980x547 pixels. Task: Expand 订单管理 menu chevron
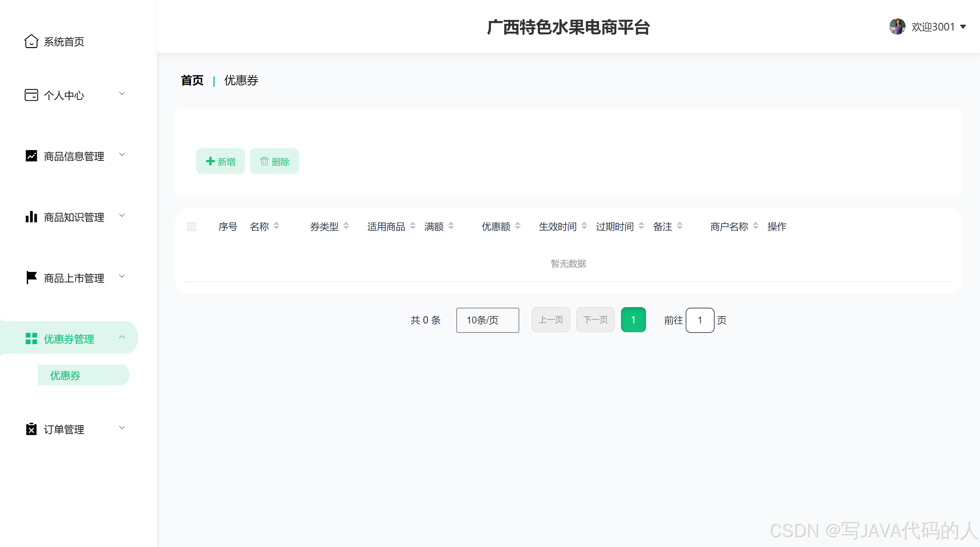click(122, 428)
